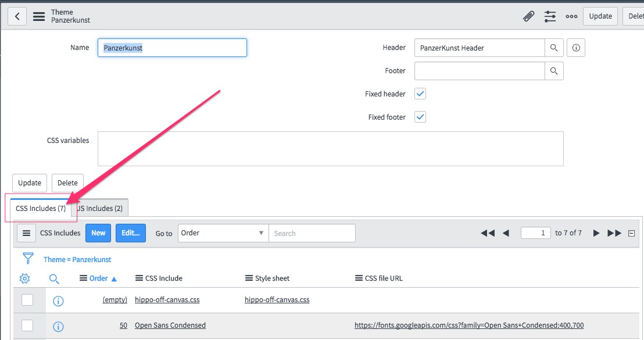Open the Go to Order dropdown
This screenshot has width=644, height=340.
(x=223, y=233)
